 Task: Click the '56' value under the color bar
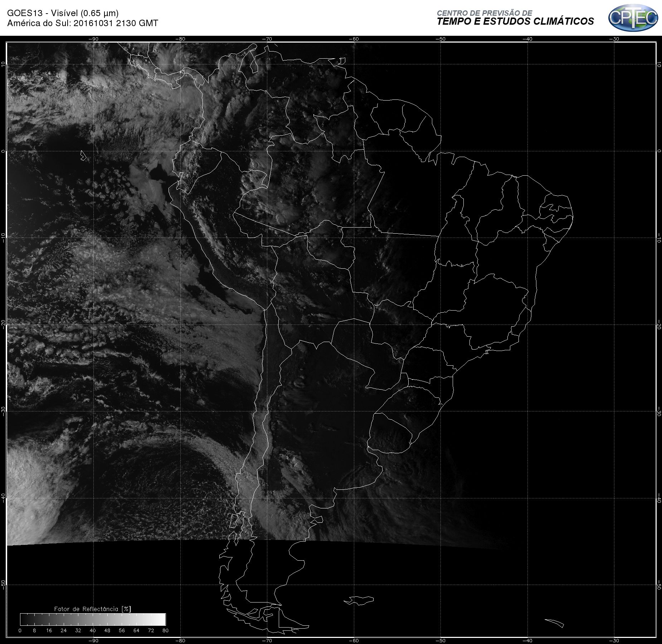tap(122, 630)
